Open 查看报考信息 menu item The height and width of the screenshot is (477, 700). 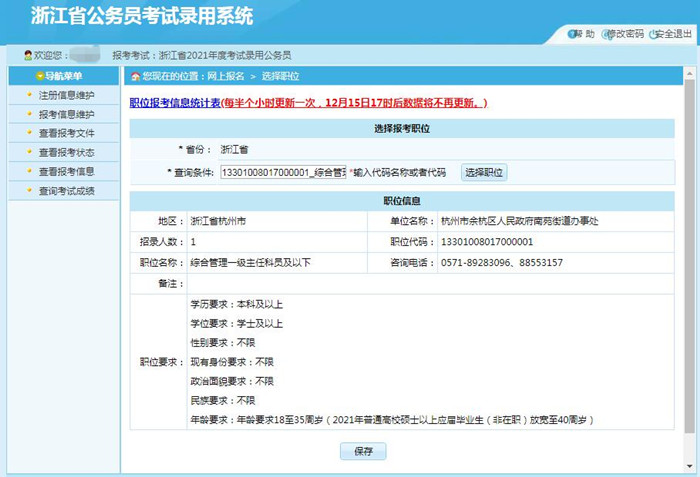pos(67,172)
